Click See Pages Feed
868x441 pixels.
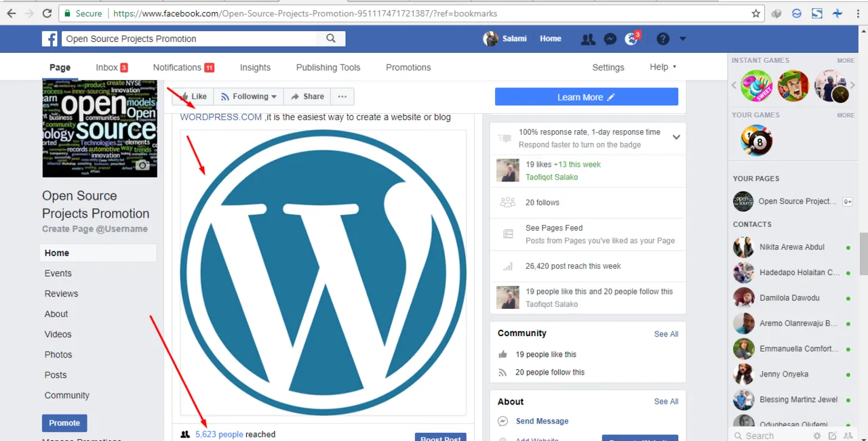554,228
